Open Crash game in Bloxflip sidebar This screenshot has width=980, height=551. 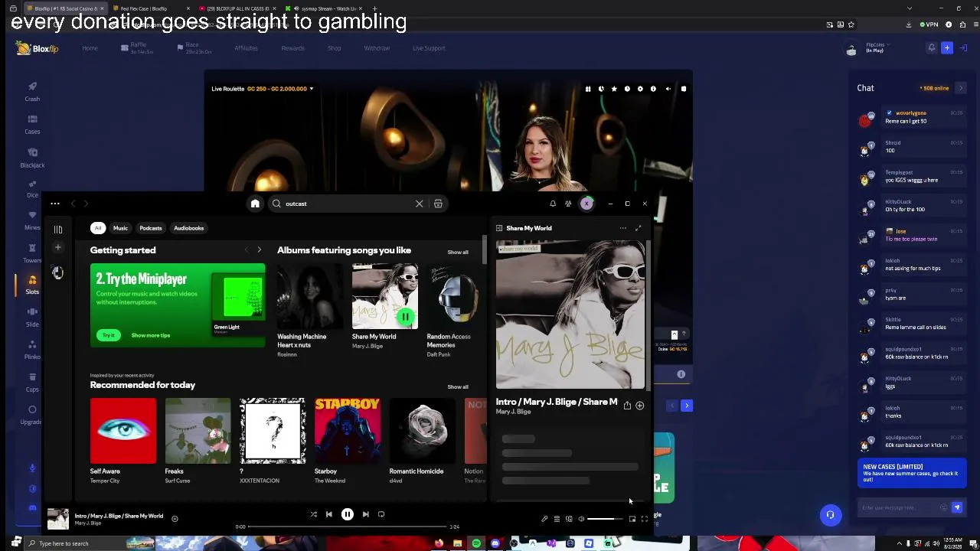32,91
